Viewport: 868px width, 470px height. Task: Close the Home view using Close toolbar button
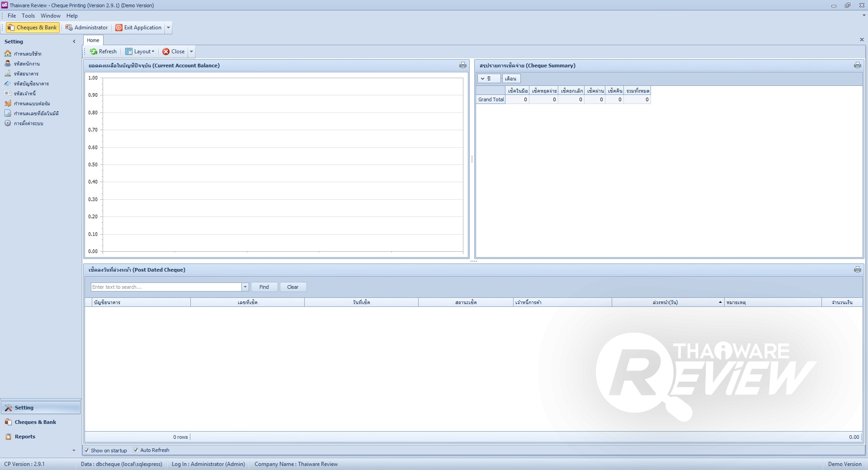(174, 52)
